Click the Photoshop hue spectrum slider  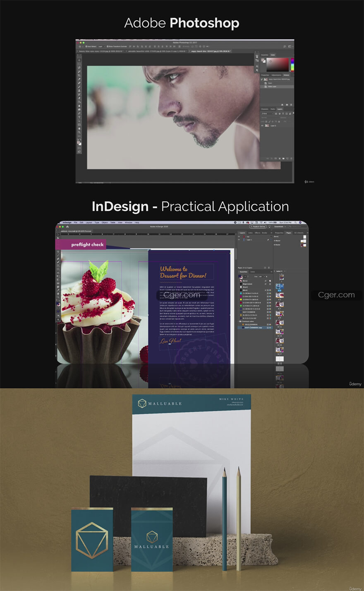coord(292,65)
